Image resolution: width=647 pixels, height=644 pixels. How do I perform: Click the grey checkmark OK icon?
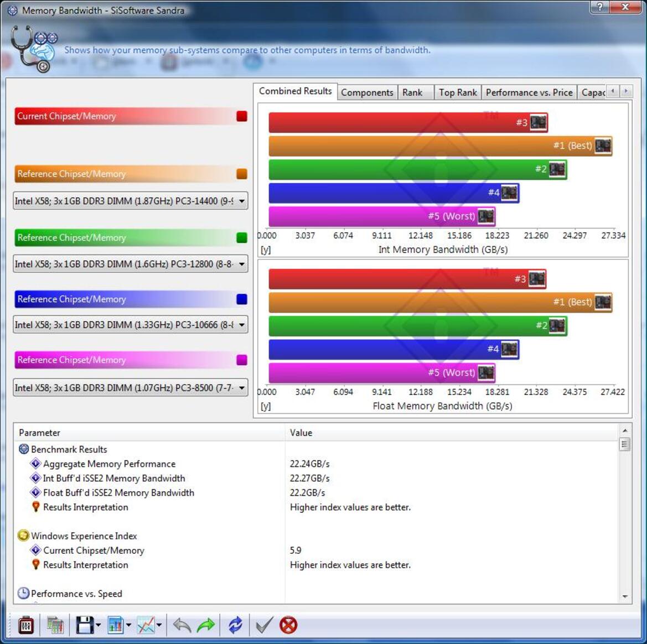click(264, 625)
